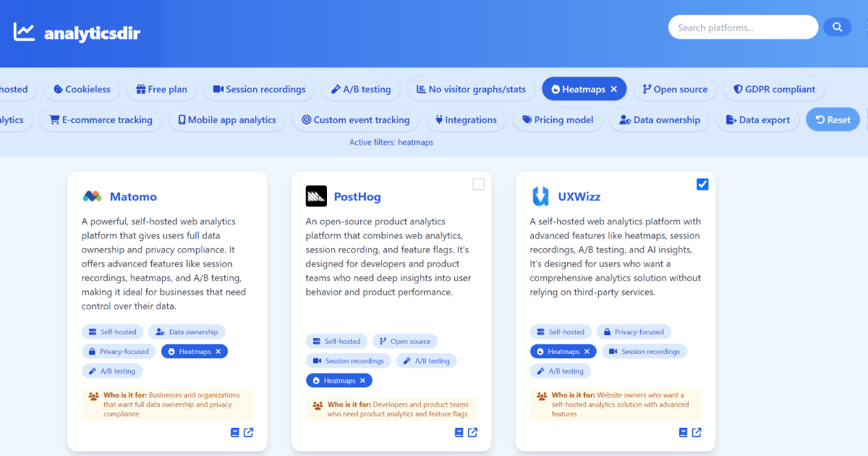This screenshot has width=868, height=456.
Task: Uncheck the UXWizz compare checkbox
Action: pos(702,185)
